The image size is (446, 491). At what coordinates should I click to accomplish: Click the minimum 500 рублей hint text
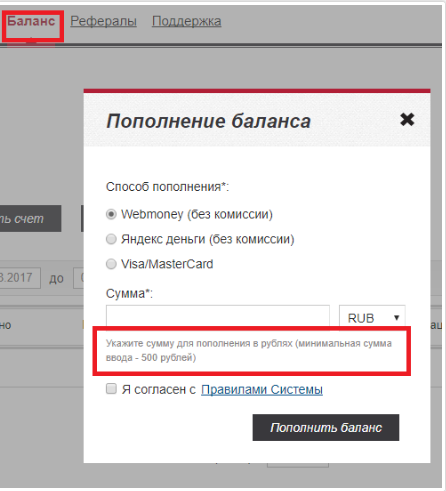coord(249,350)
